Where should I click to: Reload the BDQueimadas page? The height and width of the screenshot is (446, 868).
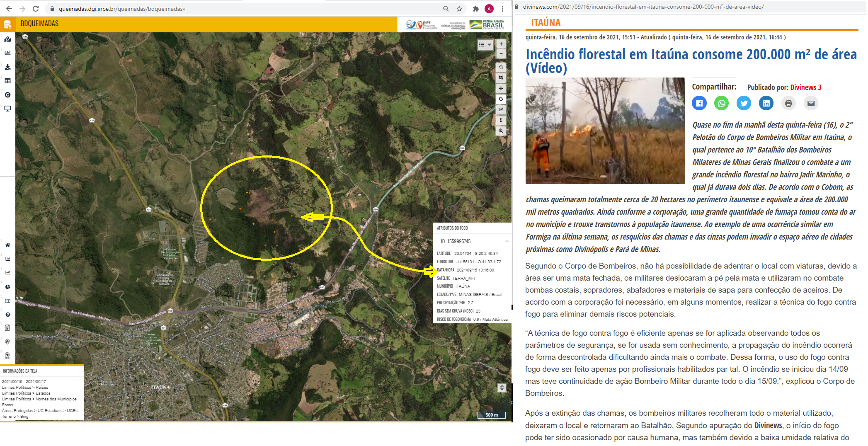(x=36, y=8)
